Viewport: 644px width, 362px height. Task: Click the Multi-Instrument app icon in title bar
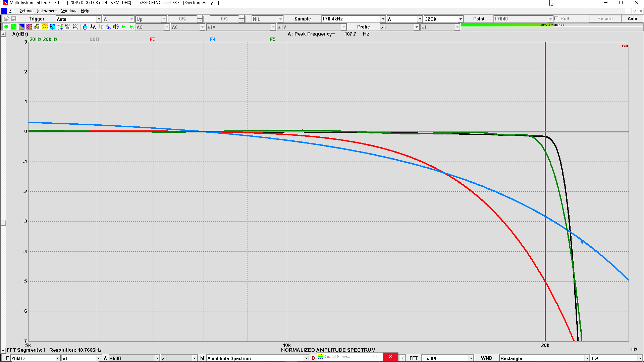[x=5, y=3]
